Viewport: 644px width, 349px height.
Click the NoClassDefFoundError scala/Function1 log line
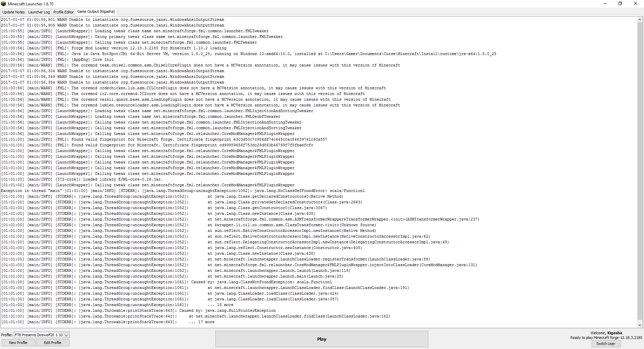pos(183,191)
